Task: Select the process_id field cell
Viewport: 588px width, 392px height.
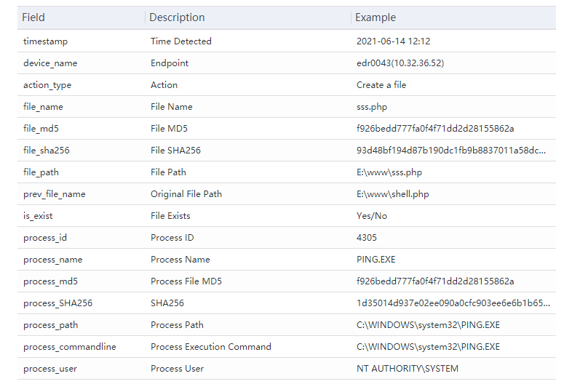Action: pos(45,238)
